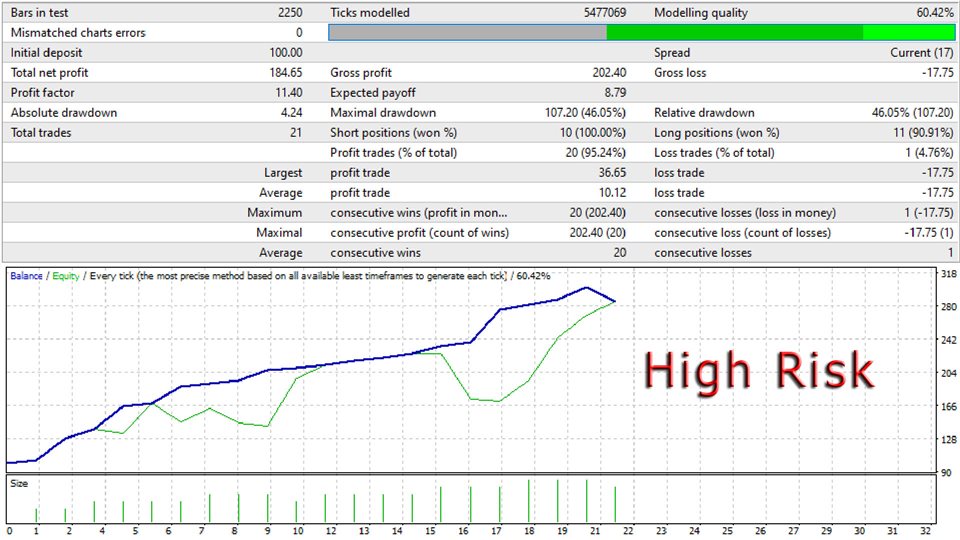This screenshot has height=540, width=960.
Task: Select consecutive profit value 202.40 (20)
Action: [598, 233]
